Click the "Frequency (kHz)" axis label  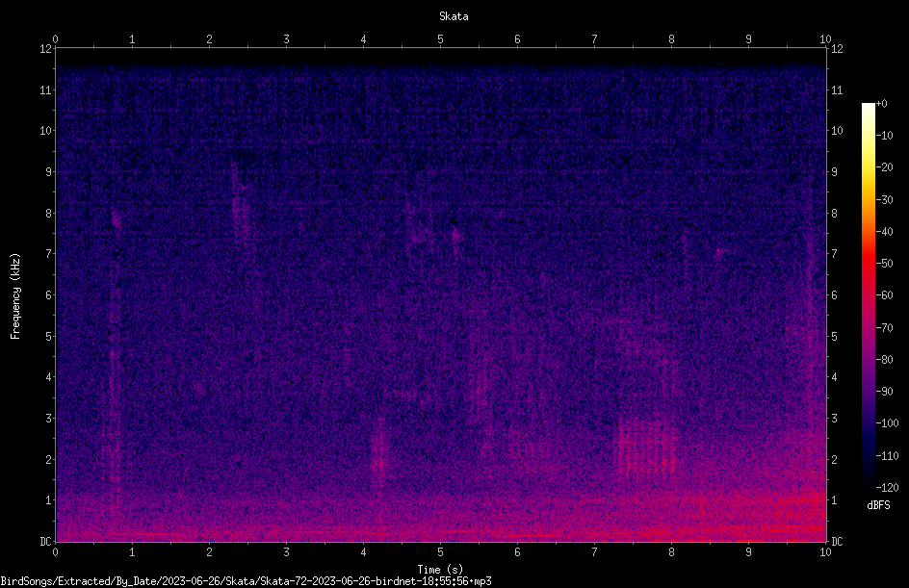15,296
